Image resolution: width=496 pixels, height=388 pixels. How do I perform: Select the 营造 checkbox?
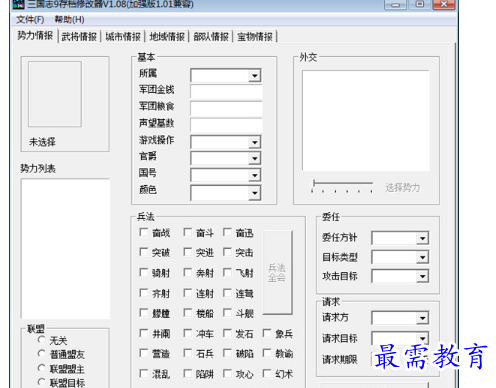point(143,353)
